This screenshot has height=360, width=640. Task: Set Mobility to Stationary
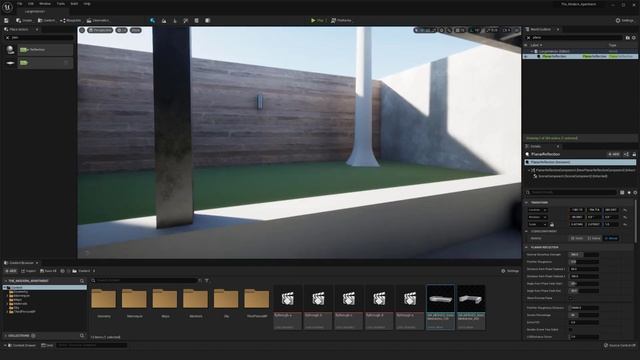pyautogui.click(x=594, y=238)
